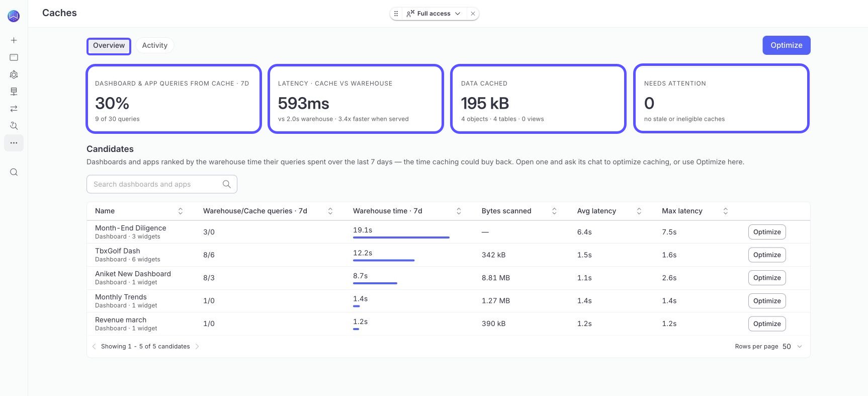Viewport: 868px width, 396px height.
Task: Optimize the TbxGolf Dash dashboard
Action: point(767,255)
